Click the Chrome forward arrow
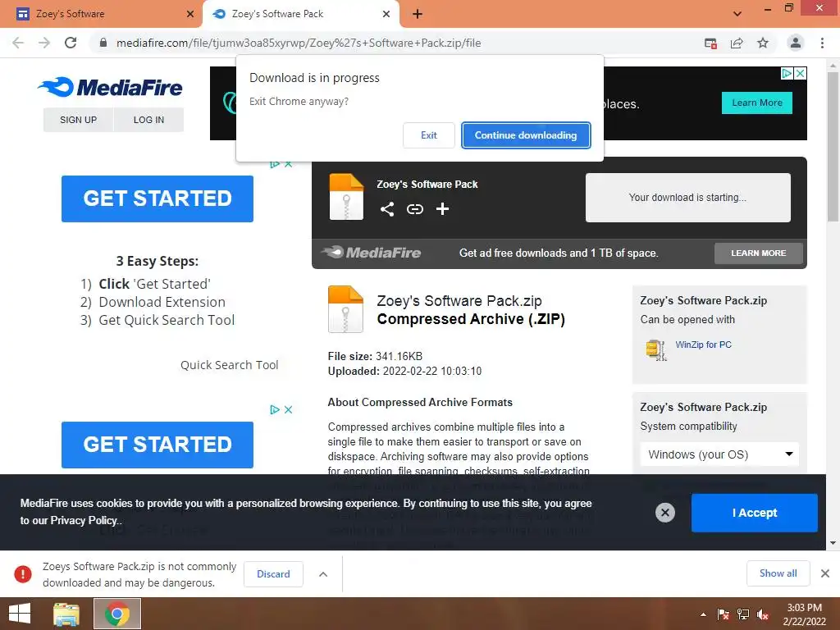The height and width of the screenshot is (630, 840). click(x=44, y=43)
